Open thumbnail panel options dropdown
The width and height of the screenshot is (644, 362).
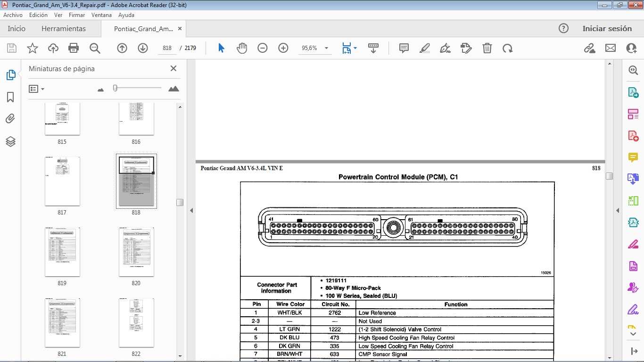[x=37, y=89]
